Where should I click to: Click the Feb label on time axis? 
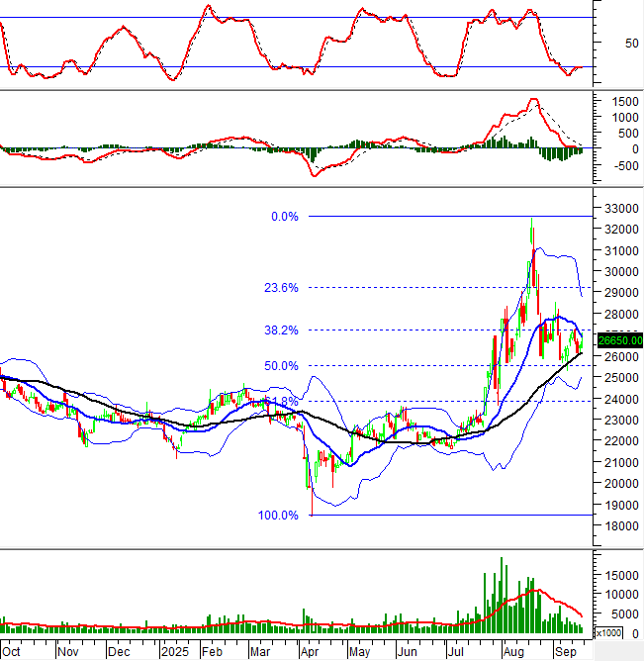pos(212,652)
